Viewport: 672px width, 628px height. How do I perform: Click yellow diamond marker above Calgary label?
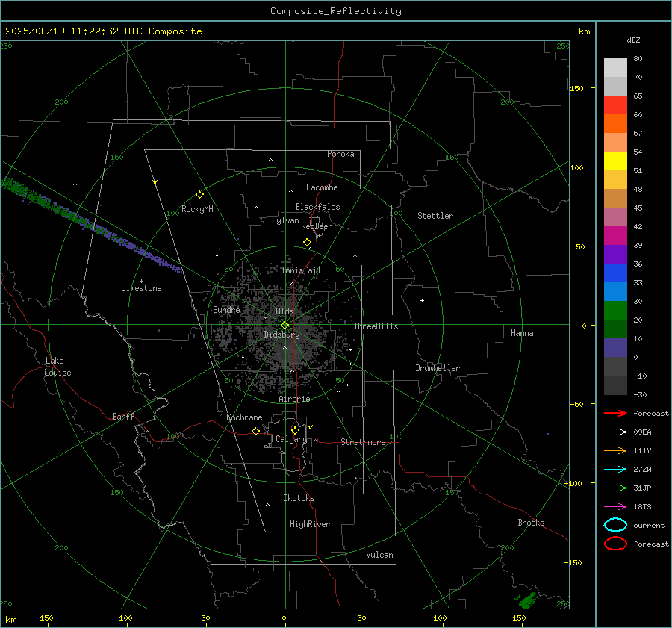click(x=295, y=430)
